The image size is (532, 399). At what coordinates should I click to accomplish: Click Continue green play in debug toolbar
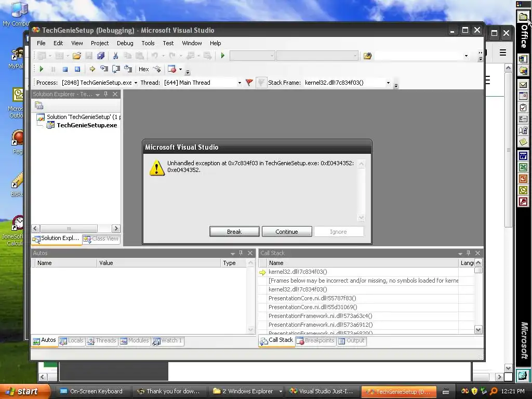coord(42,69)
